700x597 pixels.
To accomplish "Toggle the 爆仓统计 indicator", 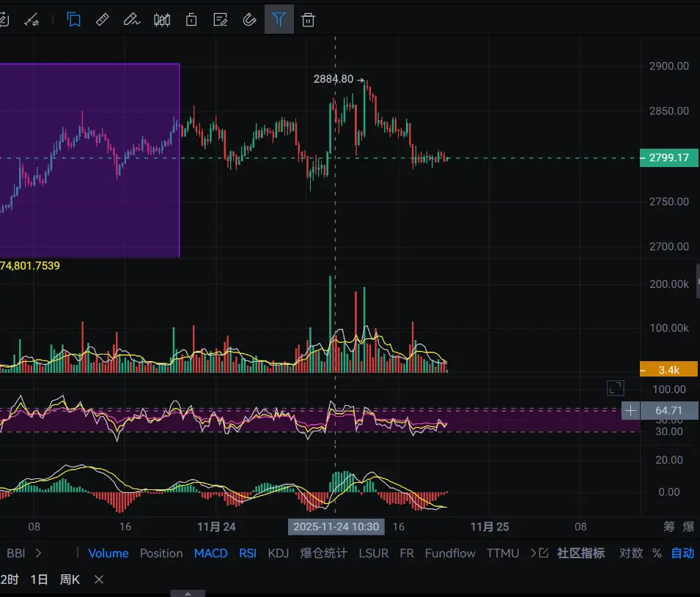I will click(x=324, y=553).
